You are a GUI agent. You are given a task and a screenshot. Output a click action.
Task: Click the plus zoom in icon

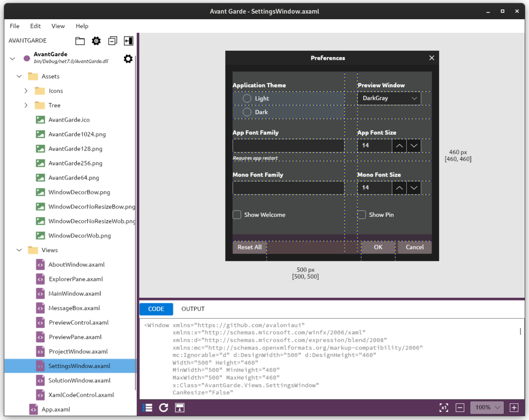coord(514,408)
